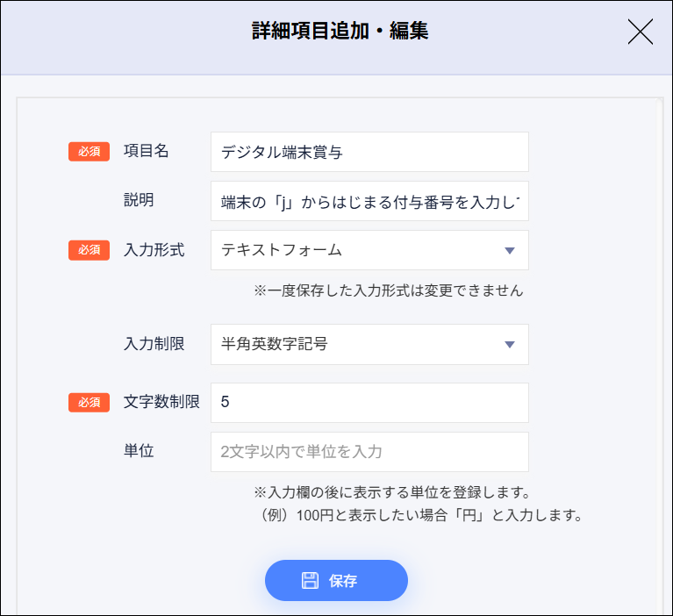Screen dimensions: 673x616
Task: Save the item with the 保存 button
Action: click(336, 580)
